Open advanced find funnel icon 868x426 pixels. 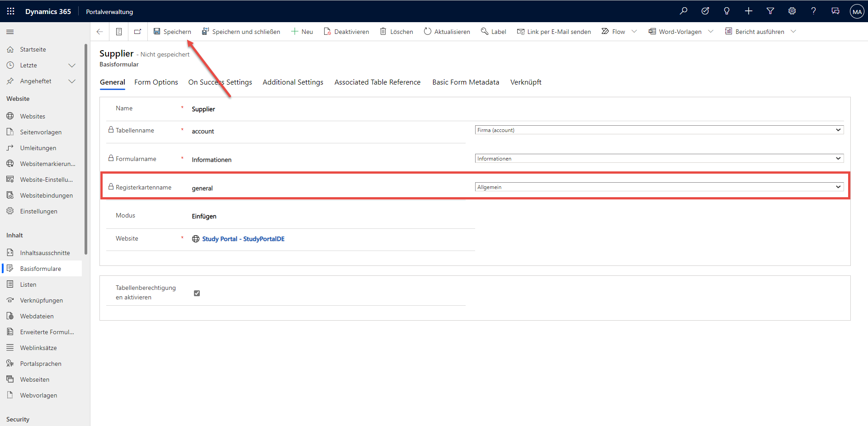tap(770, 11)
